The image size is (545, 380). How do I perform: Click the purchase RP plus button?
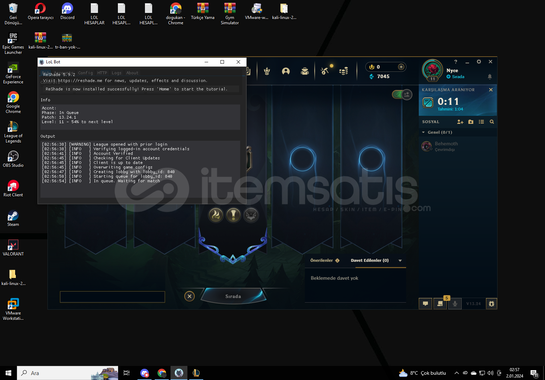401,67
